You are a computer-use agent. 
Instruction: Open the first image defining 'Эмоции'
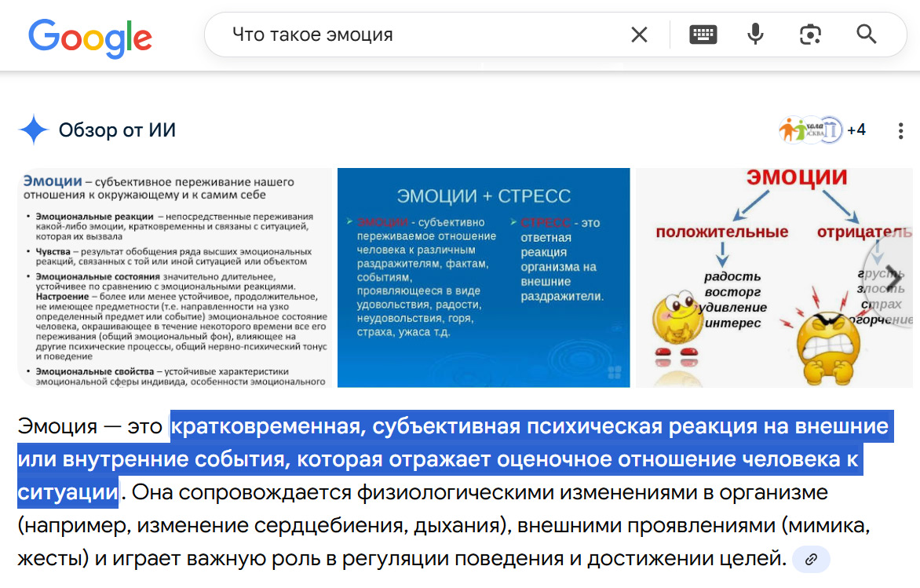tap(174, 277)
